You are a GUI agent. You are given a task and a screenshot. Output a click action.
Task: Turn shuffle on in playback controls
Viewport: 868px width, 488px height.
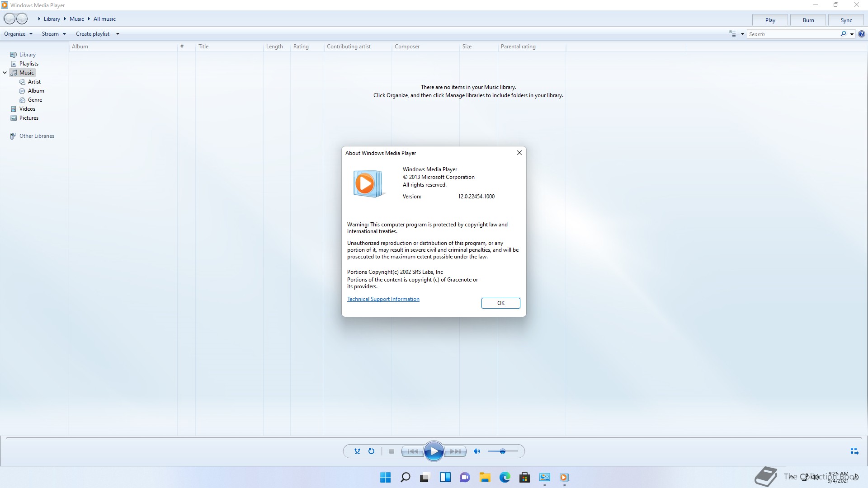click(x=357, y=451)
